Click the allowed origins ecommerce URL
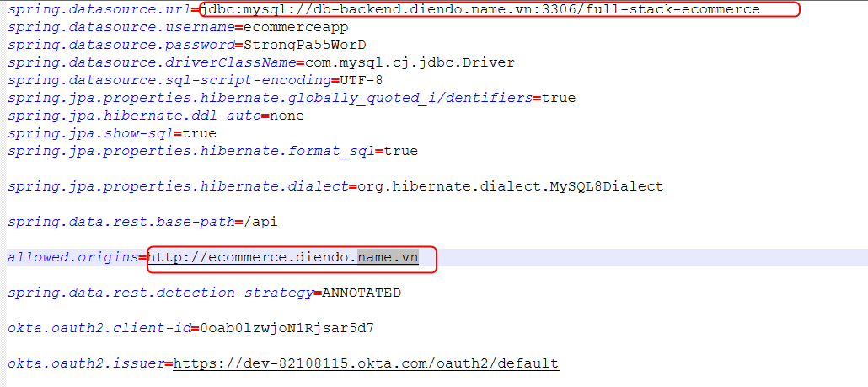The height and width of the screenshot is (387, 868). click(283, 256)
